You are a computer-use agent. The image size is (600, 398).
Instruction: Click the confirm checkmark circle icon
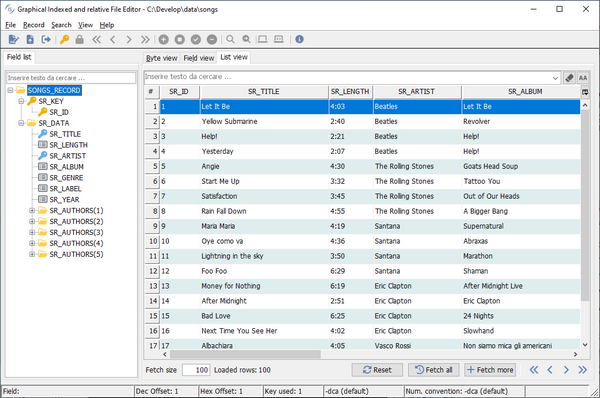coord(196,39)
